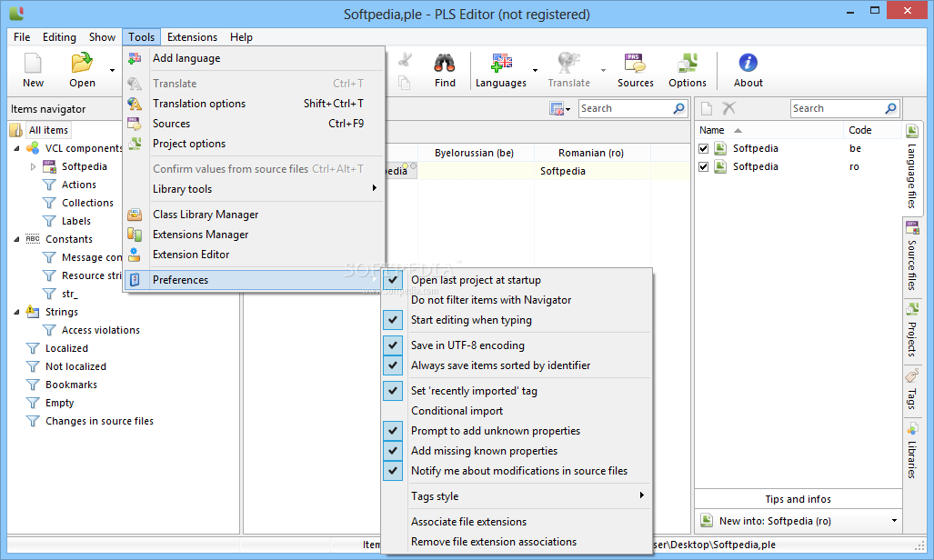Switch to the Libraries side tab

[912, 450]
